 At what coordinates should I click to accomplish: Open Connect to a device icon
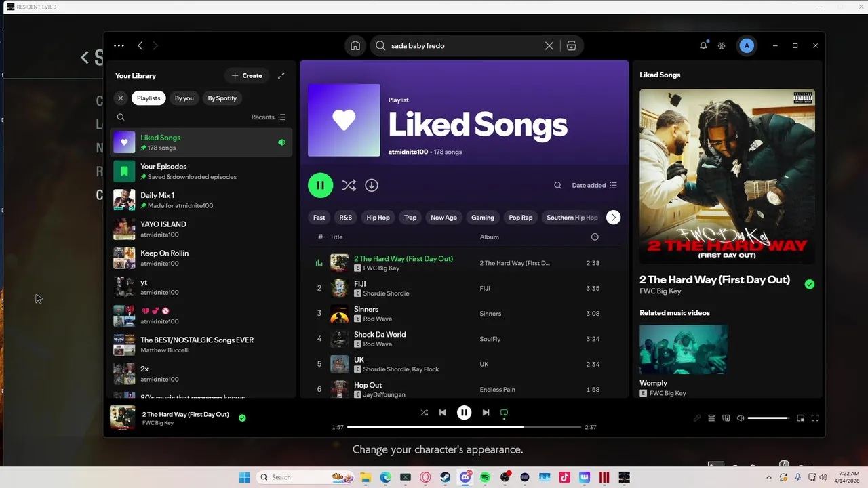coord(726,418)
